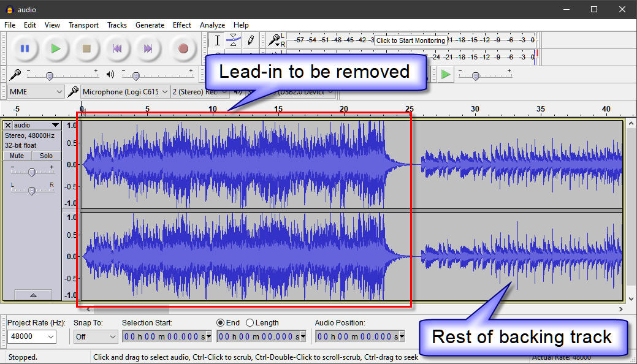Skip to start of the track

click(x=117, y=48)
